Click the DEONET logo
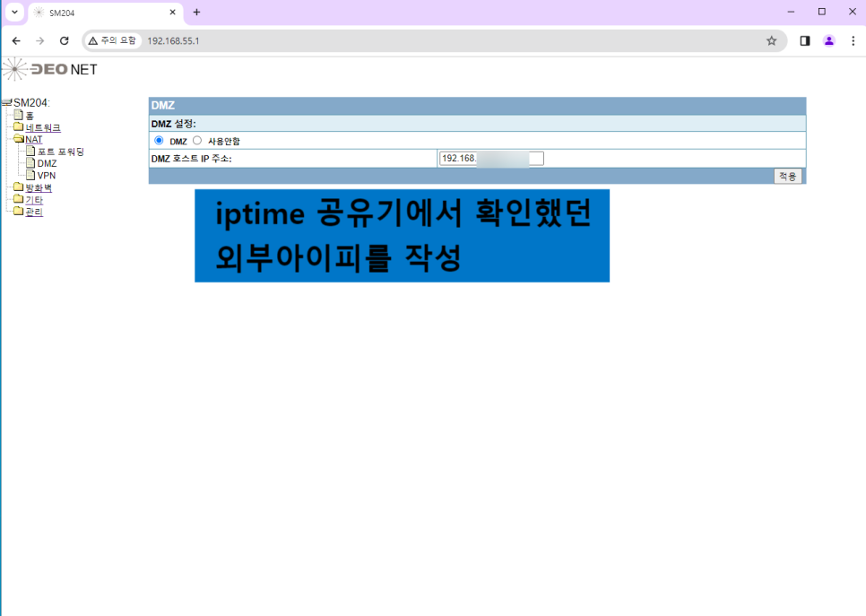Viewport: 866px width, 616px height. click(x=49, y=69)
